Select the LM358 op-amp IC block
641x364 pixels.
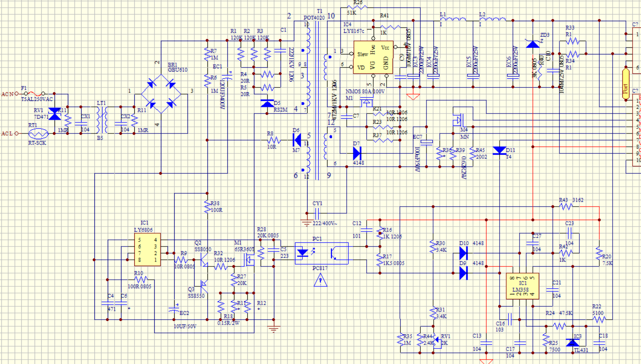(x=523, y=286)
